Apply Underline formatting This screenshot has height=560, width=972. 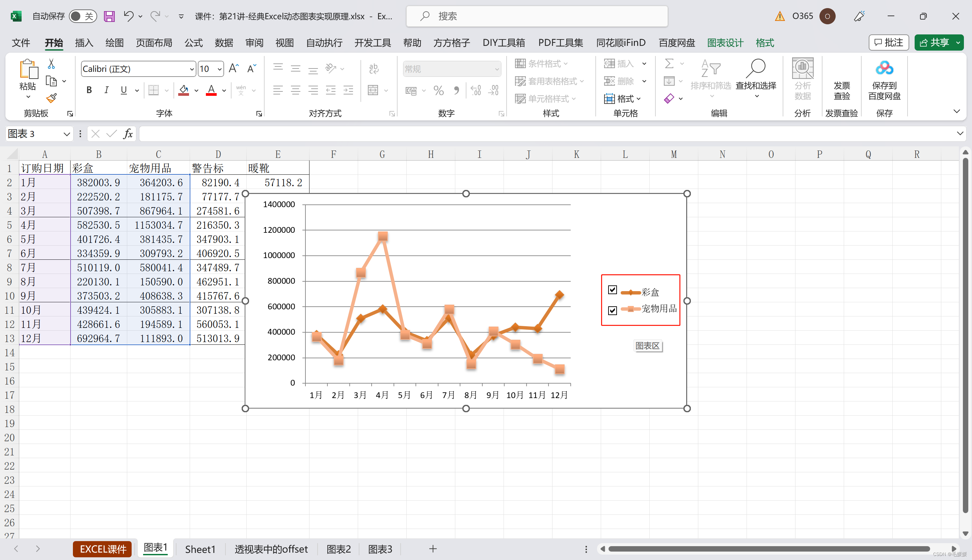pos(124,90)
